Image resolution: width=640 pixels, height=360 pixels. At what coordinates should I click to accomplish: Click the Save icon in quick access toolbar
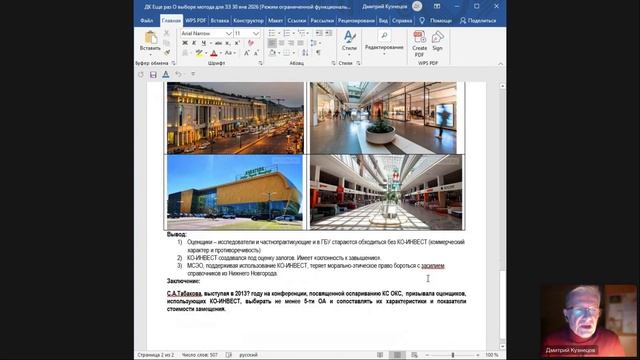pyautogui.click(x=153, y=74)
